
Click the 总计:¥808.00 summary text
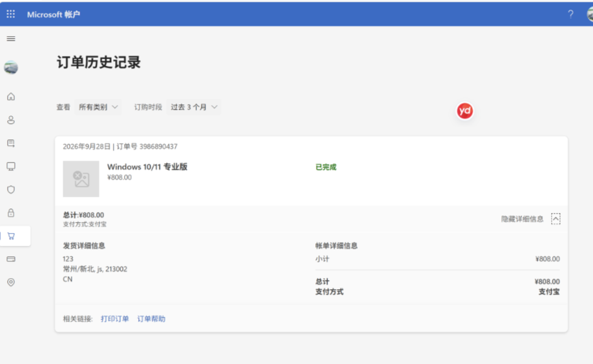(83, 215)
